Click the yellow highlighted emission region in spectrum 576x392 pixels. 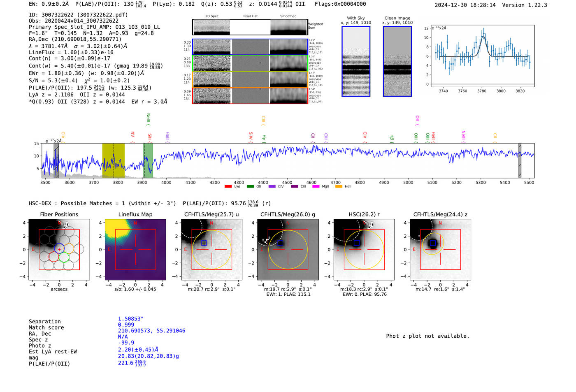114,160
